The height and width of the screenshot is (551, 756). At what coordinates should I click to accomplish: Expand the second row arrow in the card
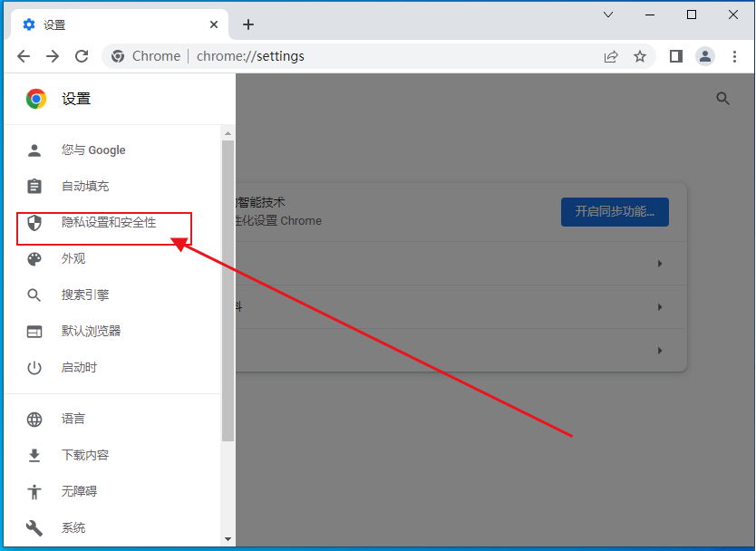(660, 307)
